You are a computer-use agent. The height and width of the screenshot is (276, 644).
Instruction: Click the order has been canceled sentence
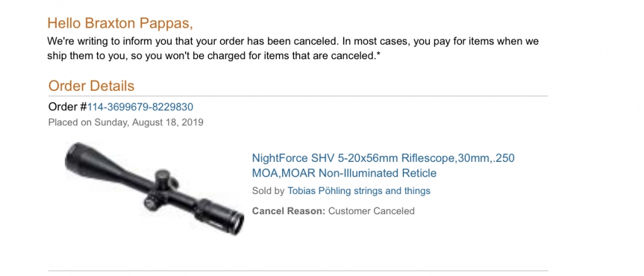[227, 41]
